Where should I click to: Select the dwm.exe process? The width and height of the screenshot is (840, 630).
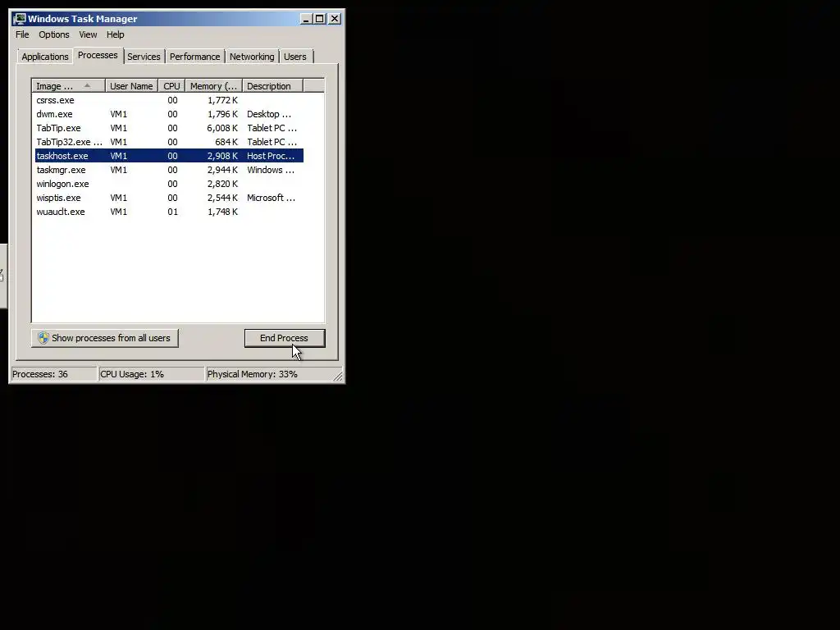[169, 114]
